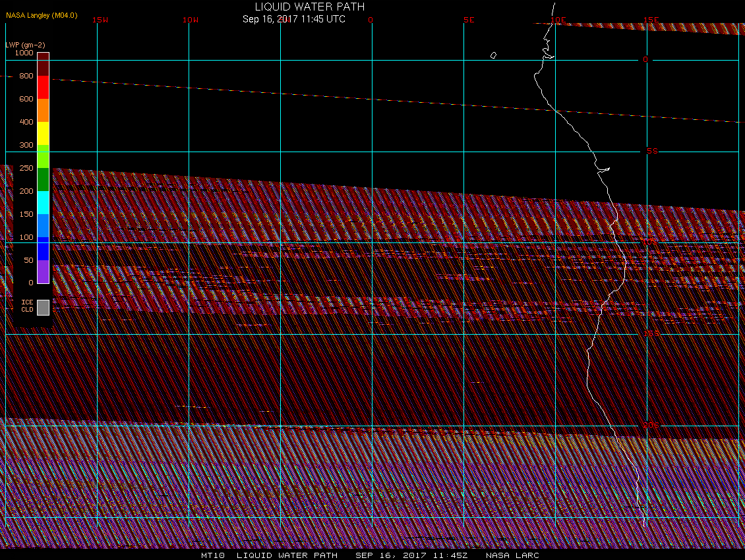
Task: Click the 20S latitude label
Action: click(651, 425)
